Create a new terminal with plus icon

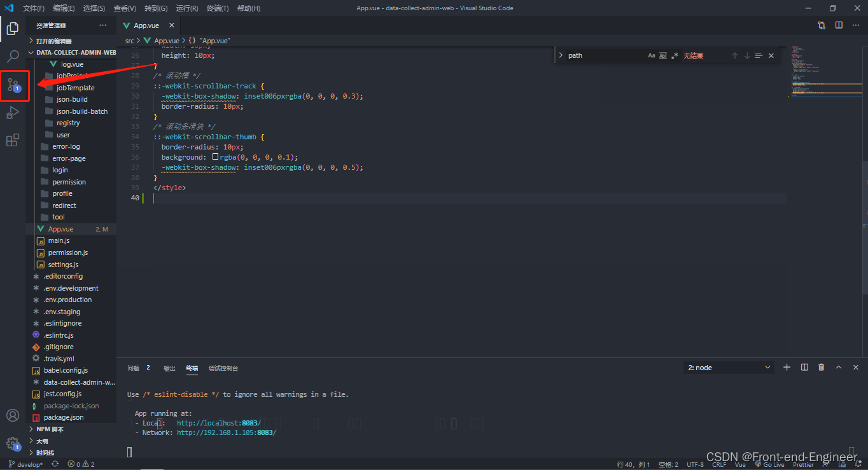click(787, 367)
